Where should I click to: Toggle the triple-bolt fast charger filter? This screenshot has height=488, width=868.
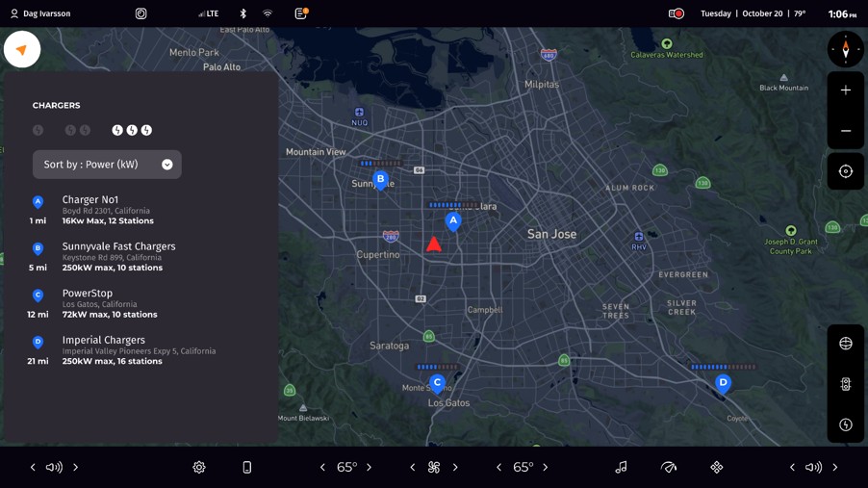point(132,130)
